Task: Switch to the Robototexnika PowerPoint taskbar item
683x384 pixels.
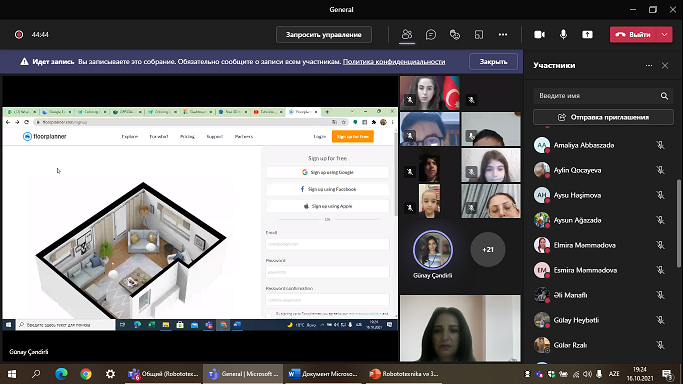Action: coord(403,374)
